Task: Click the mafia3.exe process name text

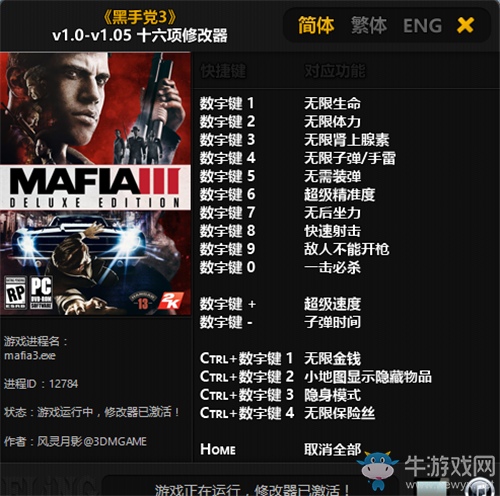Action: click(30, 356)
